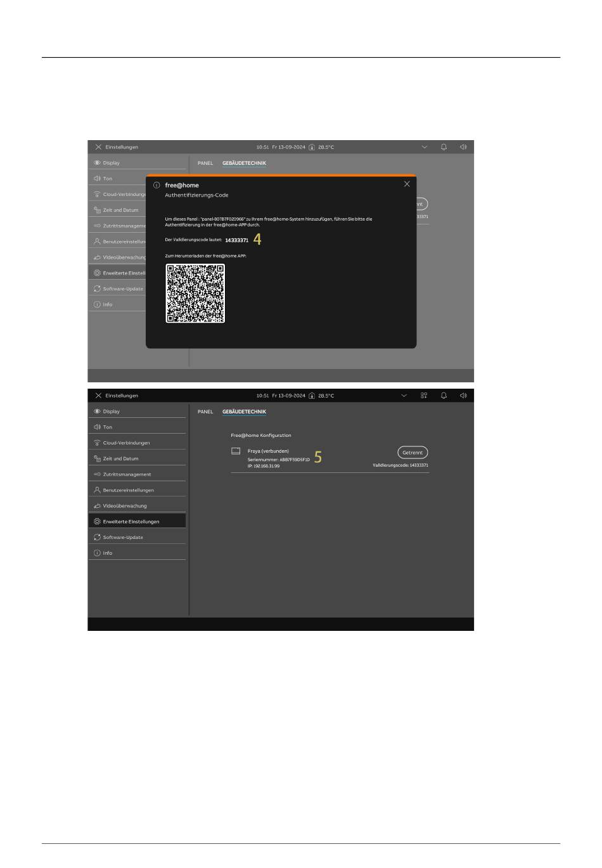602x868 pixels.
Task: Open Benutzereinstellungen in the Fraya screenshot
Action: coord(138,490)
